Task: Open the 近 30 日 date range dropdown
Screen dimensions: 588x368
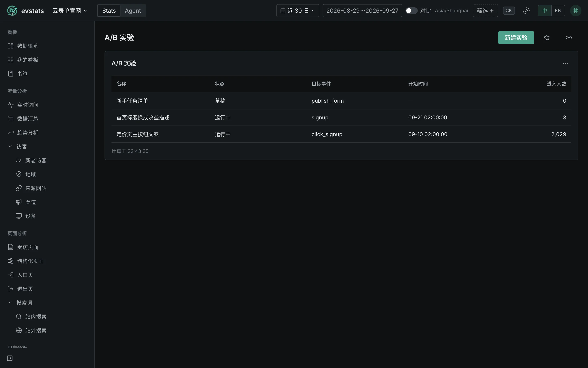Action: click(298, 11)
